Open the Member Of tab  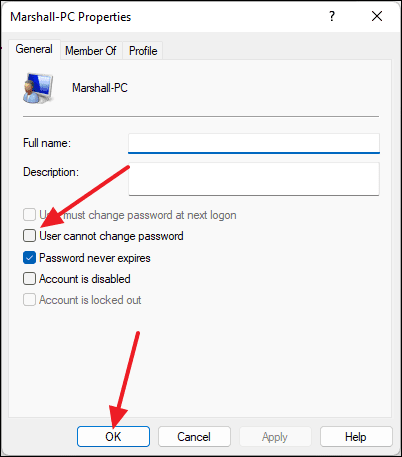tap(91, 51)
